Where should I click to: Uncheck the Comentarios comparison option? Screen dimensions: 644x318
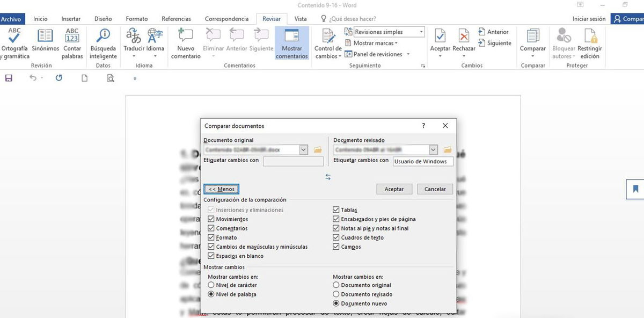pyautogui.click(x=211, y=228)
